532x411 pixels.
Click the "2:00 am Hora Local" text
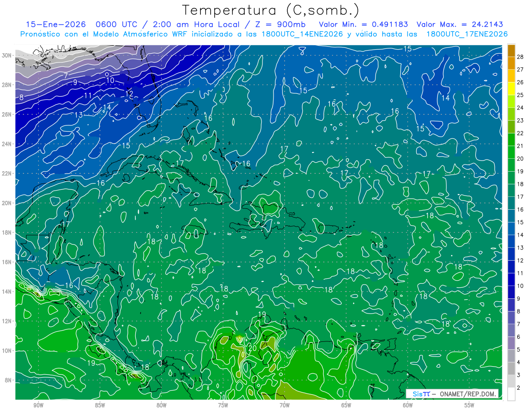coord(197,24)
